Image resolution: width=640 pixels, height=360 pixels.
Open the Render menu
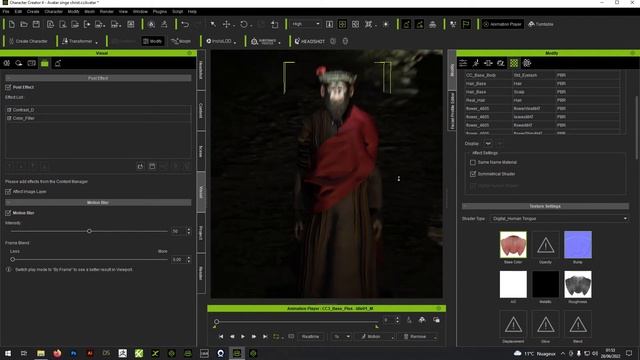tap(107, 11)
